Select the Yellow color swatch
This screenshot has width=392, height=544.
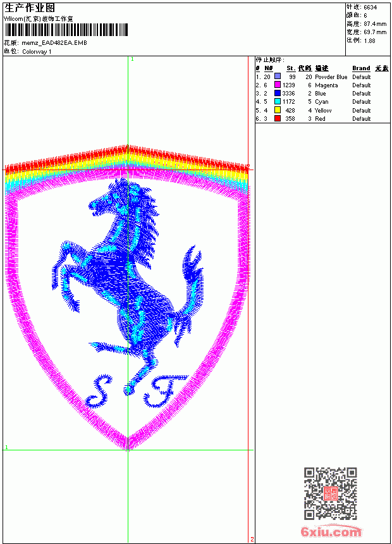tap(278, 110)
